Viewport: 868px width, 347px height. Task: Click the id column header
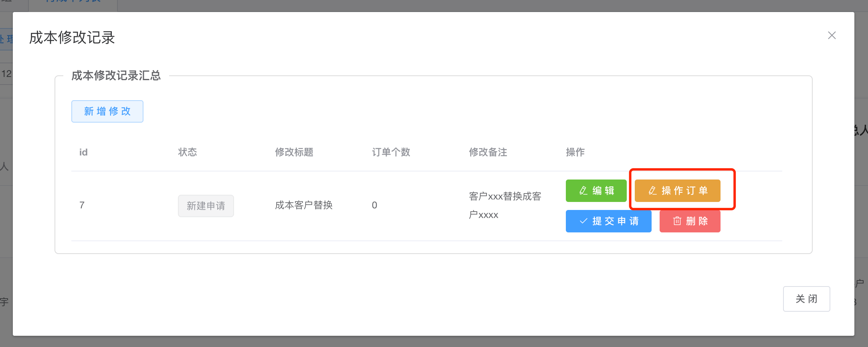click(x=83, y=152)
